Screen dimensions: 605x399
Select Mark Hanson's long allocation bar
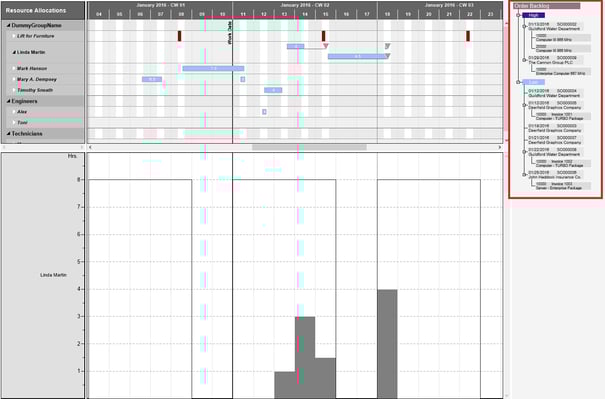tap(213, 68)
